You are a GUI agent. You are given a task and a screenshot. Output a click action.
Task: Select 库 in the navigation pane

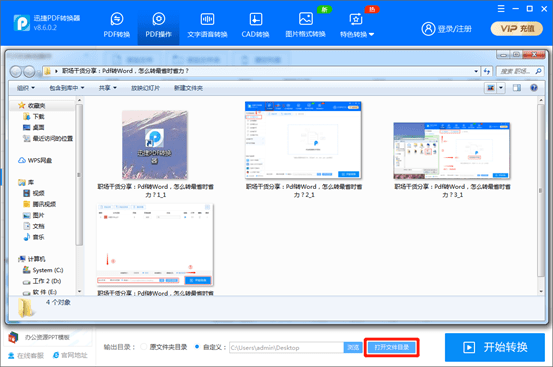pyautogui.click(x=26, y=182)
